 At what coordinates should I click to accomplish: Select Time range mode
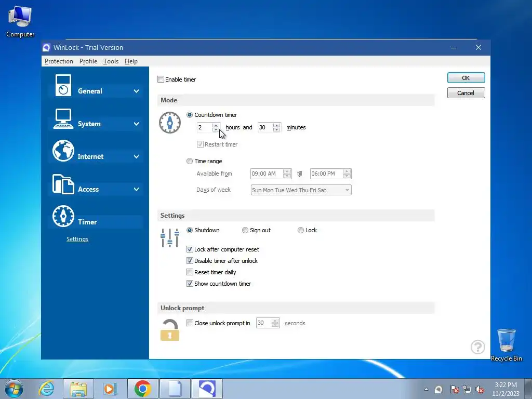coord(190,161)
